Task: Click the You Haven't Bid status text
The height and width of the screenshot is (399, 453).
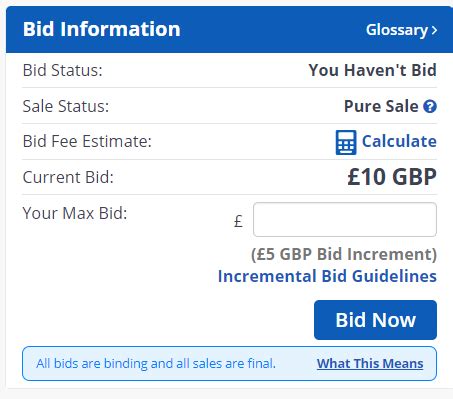Action: point(372,70)
